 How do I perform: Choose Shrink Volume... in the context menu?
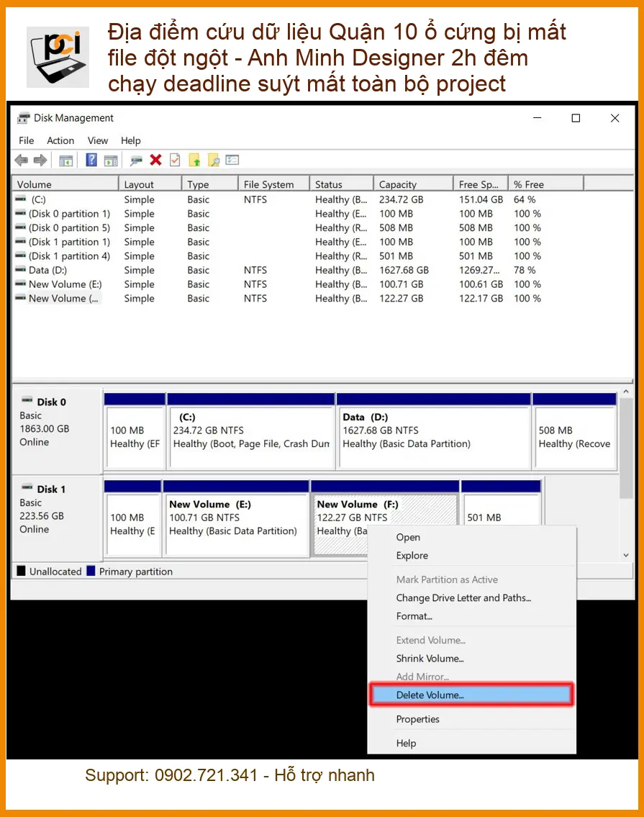471,658
